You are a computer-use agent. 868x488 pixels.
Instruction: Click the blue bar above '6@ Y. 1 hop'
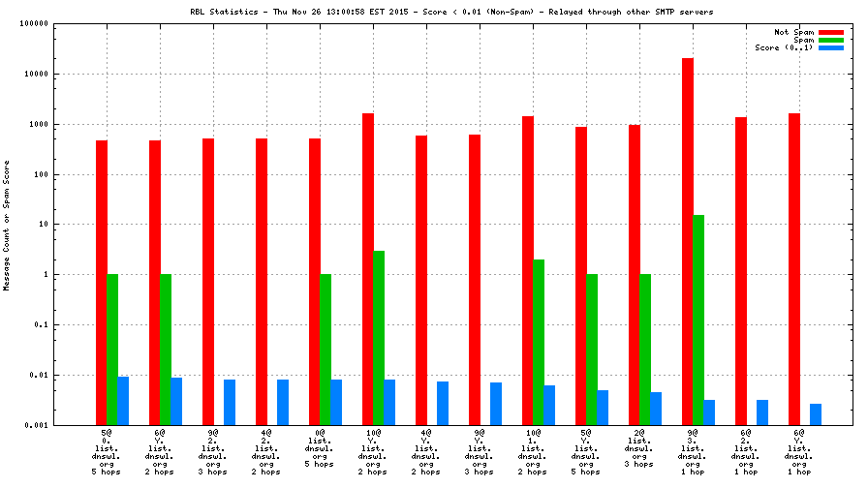click(816, 414)
